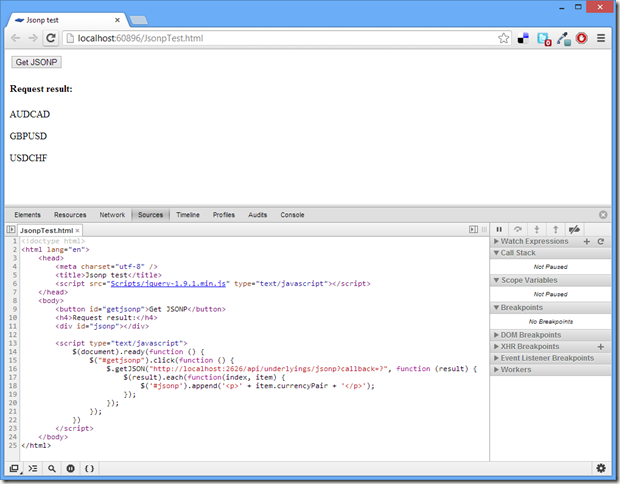Open the red circular extension icon
This screenshot has height=484, width=620.
pos(582,38)
